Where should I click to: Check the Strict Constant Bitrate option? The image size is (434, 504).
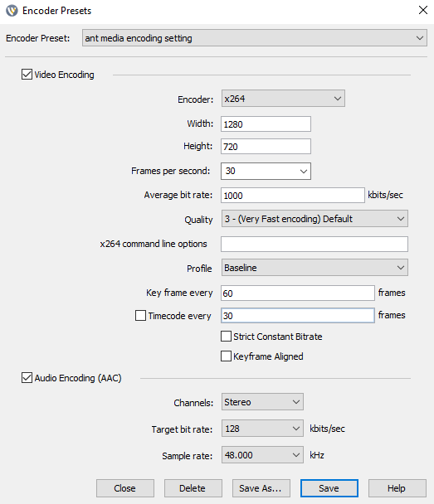(x=227, y=337)
